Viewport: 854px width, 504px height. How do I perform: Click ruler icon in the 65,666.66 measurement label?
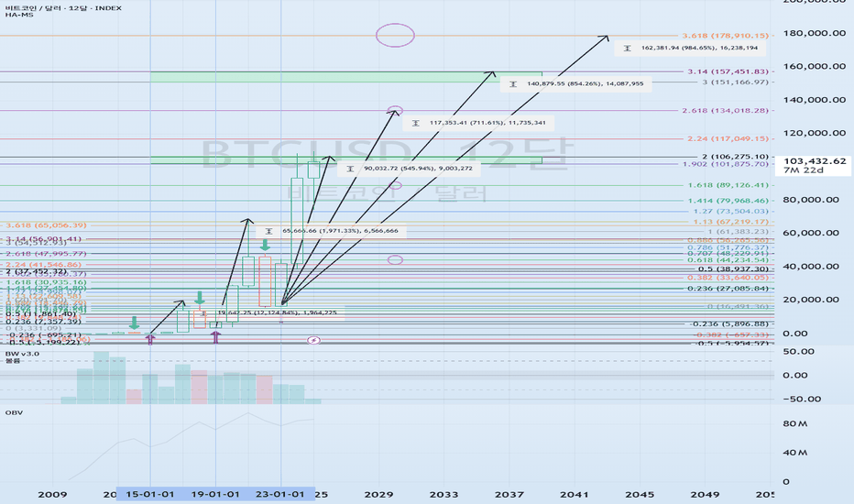coord(268,232)
